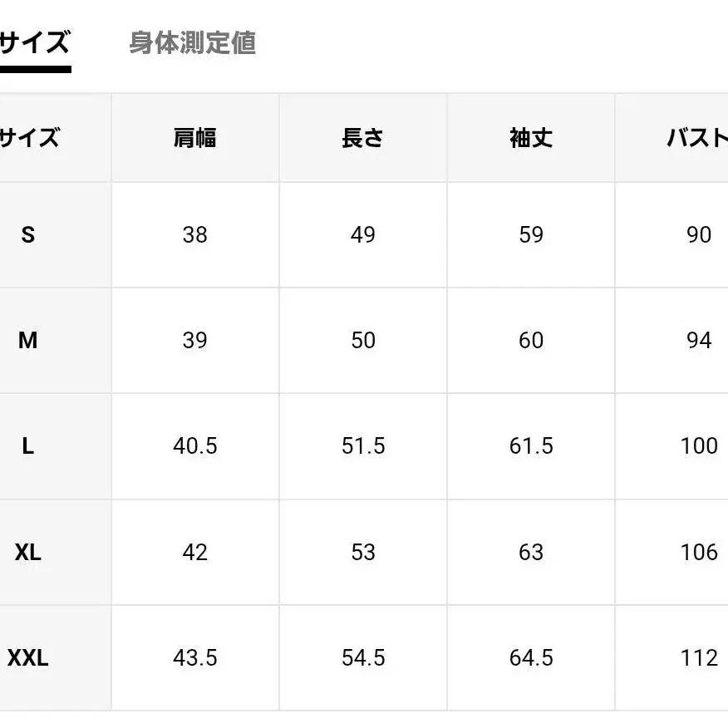Select the 長さ column header
The image size is (728, 728).
[363, 138]
